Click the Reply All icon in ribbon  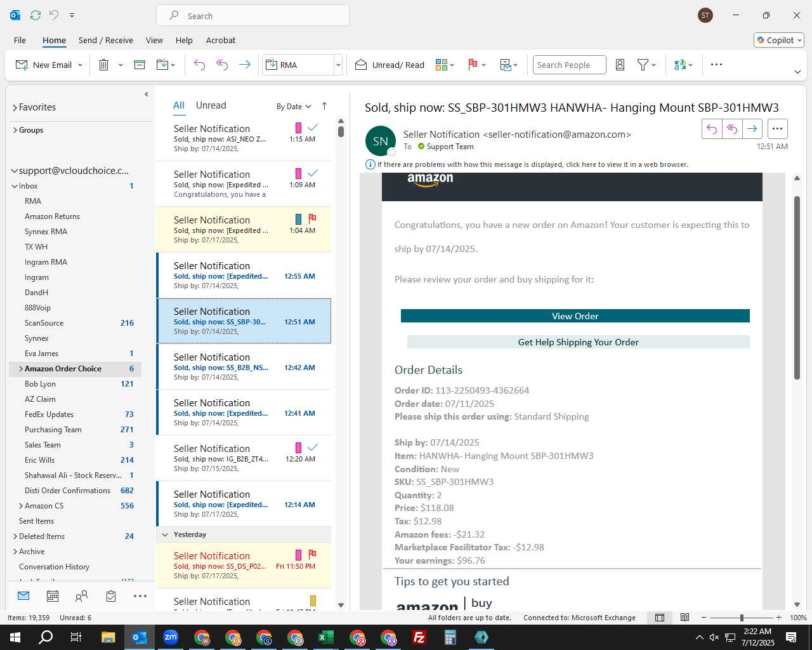222,65
